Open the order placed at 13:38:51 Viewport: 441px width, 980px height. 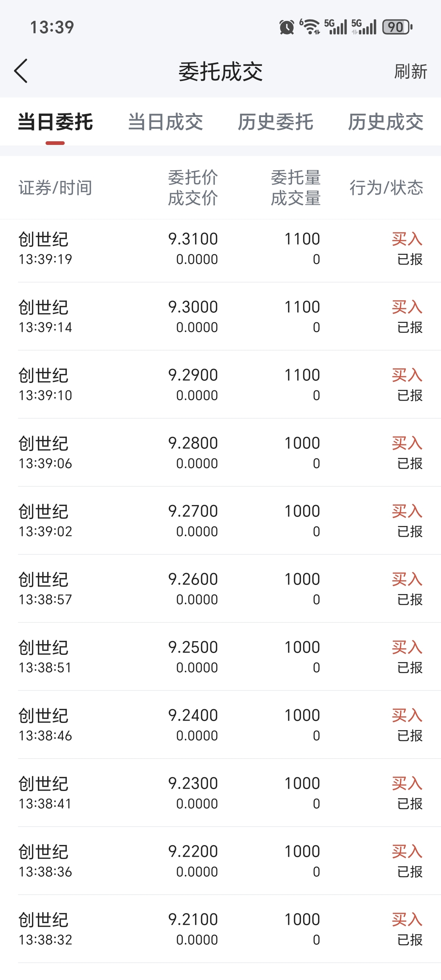[x=220, y=657]
